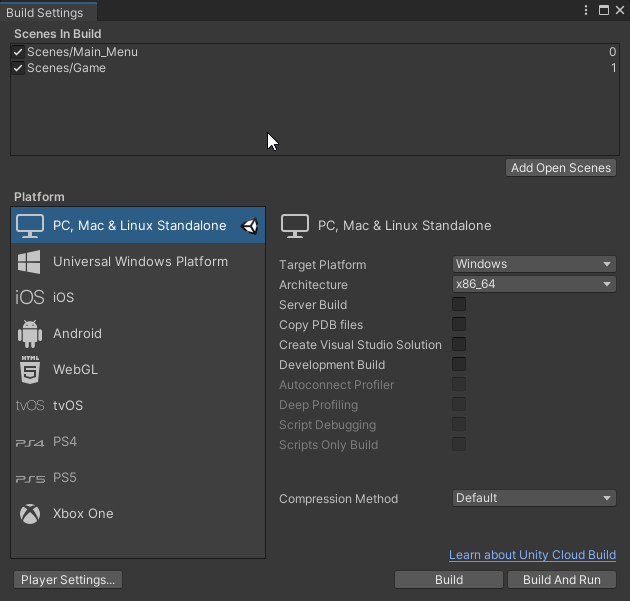Select the PS5 platform entry
Viewport: 630px width, 601px height.
coord(138,478)
